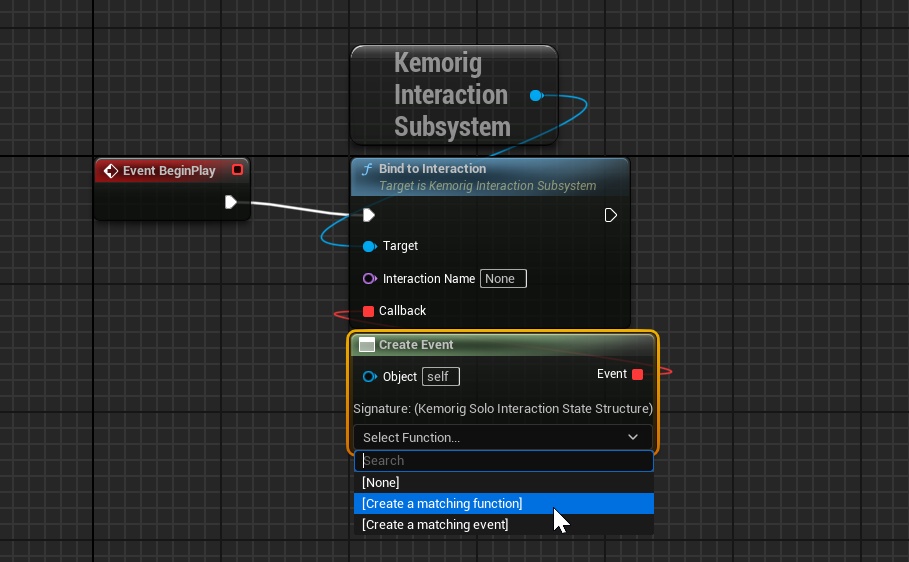Image resolution: width=909 pixels, height=562 pixels.
Task: Click the Select Function dropdown chevron arrow
Action: pos(633,437)
